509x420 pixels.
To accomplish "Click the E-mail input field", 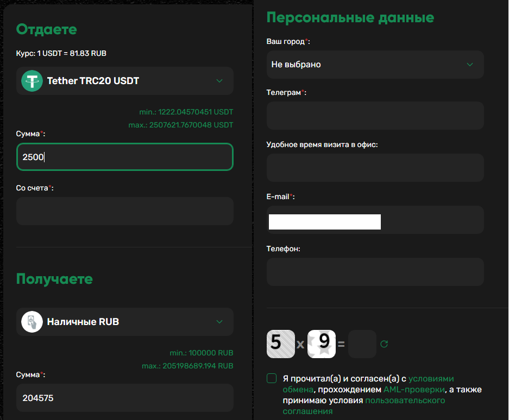I will coord(375,220).
